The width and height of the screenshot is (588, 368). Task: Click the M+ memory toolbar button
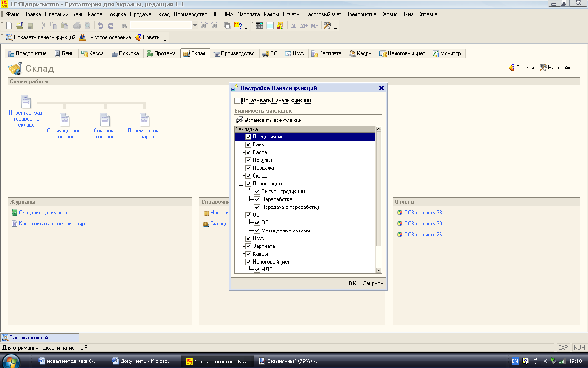pos(304,26)
